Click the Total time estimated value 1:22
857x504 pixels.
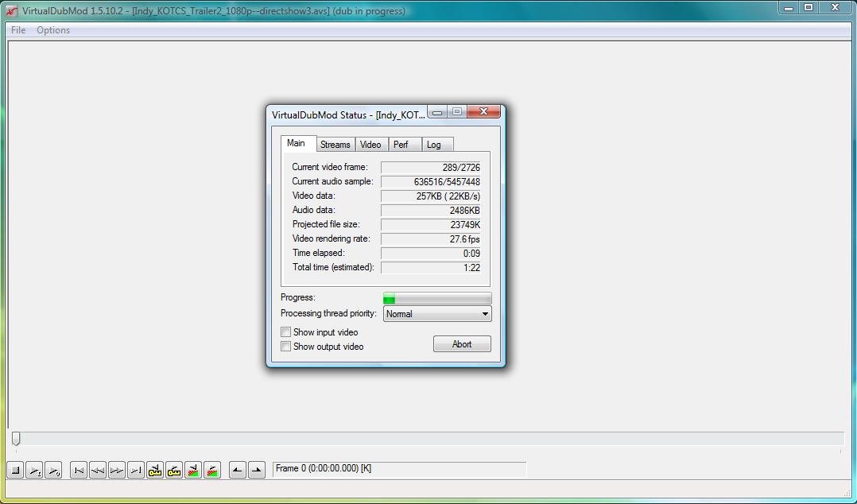[x=431, y=267]
